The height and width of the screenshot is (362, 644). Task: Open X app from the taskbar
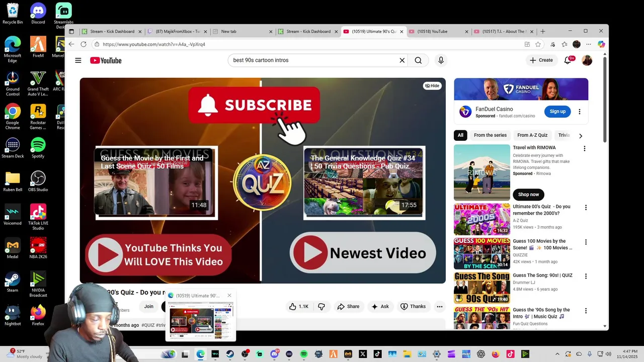point(363,354)
